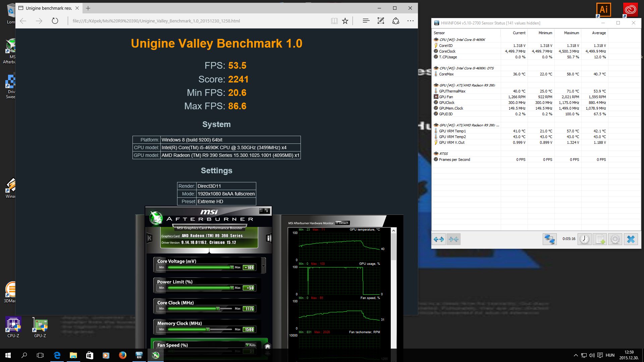Image resolution: width=644 pixels, height=362 pixels.
Task: Click the Memory Clock 1500 value box
Action: [x=249, y=329]
